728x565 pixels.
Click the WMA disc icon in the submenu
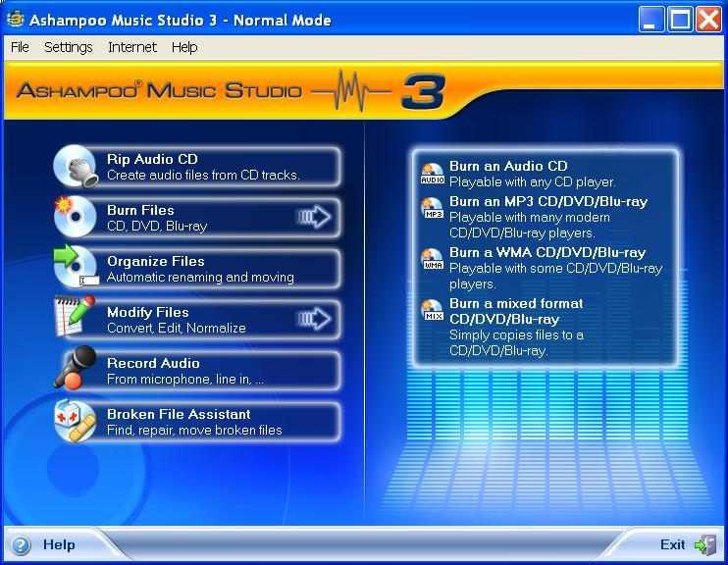[x=432, y=260]
